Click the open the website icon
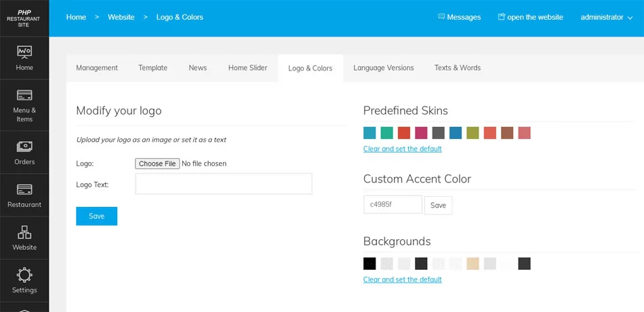Viewport: 644px width, 312px height. (x=502, y=17)
